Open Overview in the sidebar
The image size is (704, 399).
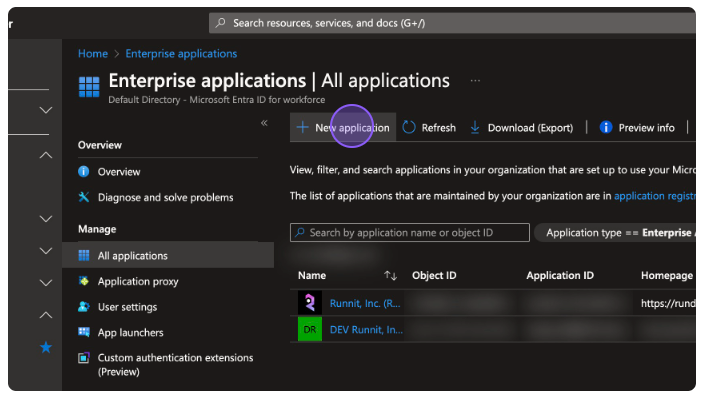(119, 172)
